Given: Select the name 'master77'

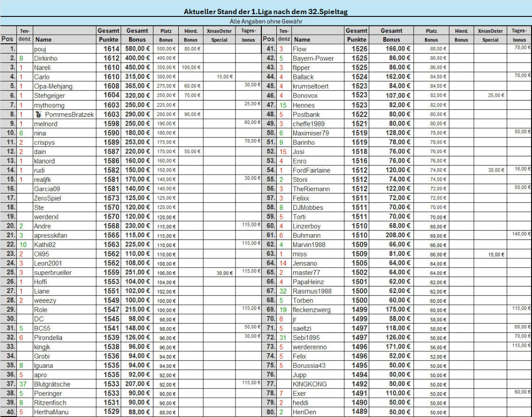Looking at the screenshot, I should [306, 272].
